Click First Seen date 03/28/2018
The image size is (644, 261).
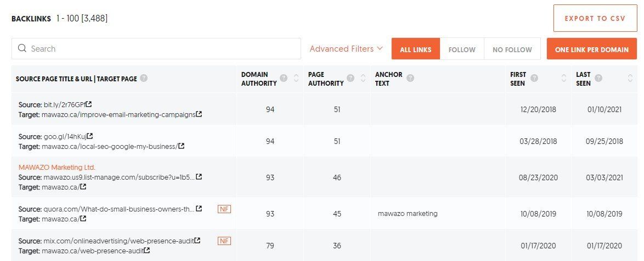click(x=539, y=141)
